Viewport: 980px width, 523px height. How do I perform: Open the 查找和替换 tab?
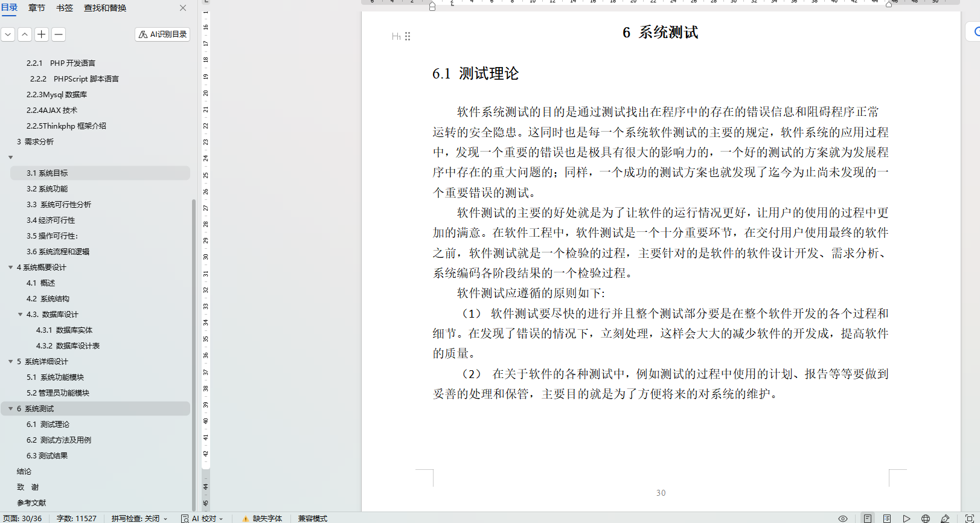click(105, 8)
